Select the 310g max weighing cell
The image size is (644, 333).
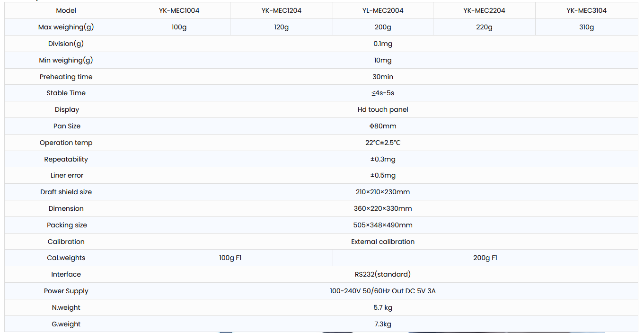coord(586,27)
